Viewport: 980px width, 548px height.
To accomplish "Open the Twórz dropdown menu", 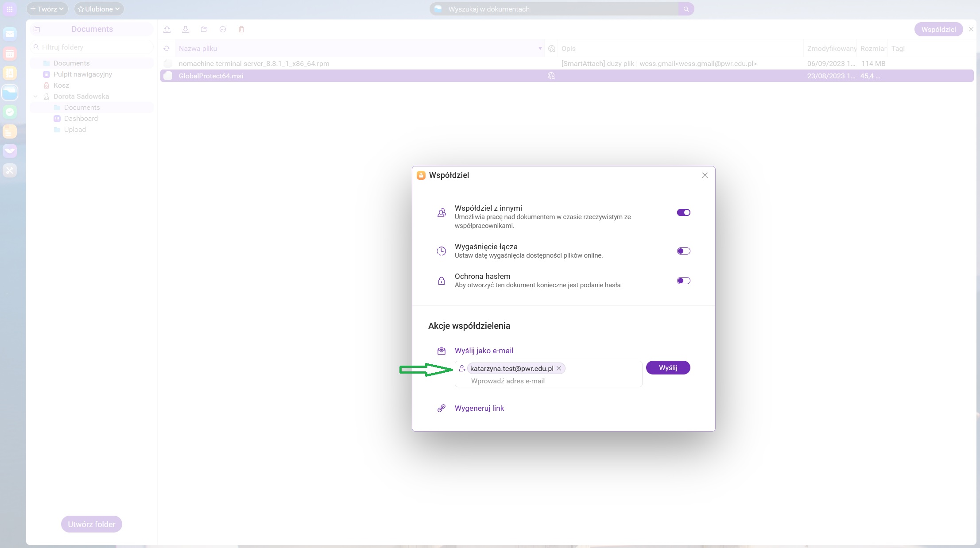I will 47,9.
